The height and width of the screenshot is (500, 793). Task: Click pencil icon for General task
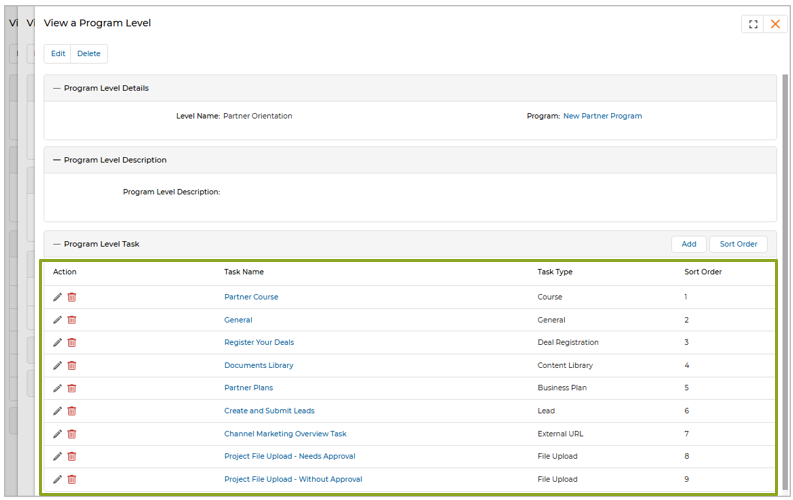pyautogui.click(x=57, y=320)
